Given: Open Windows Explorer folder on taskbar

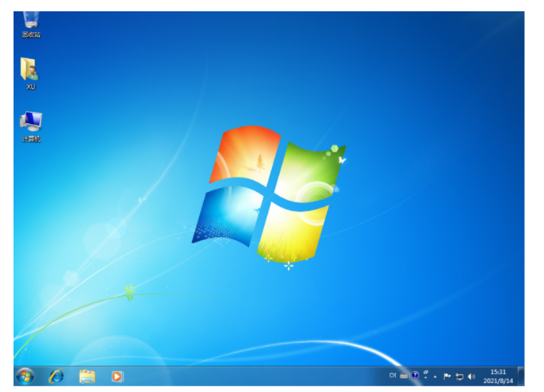Looking at the screenshot, I should tap(87, 377).
